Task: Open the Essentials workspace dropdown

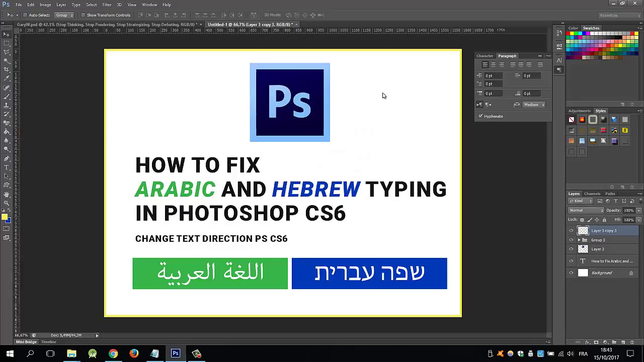Action: [x=619, y=15]
